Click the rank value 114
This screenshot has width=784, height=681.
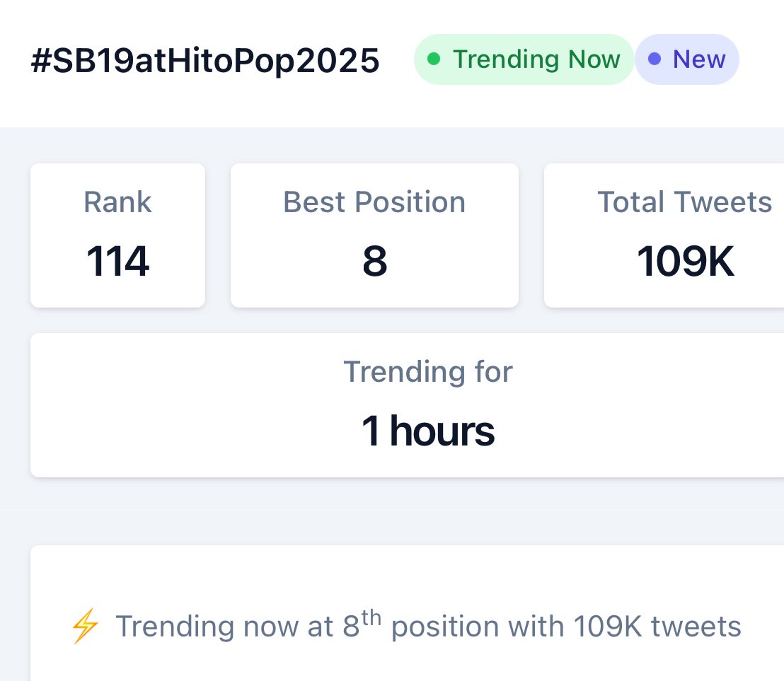(117, 261)
